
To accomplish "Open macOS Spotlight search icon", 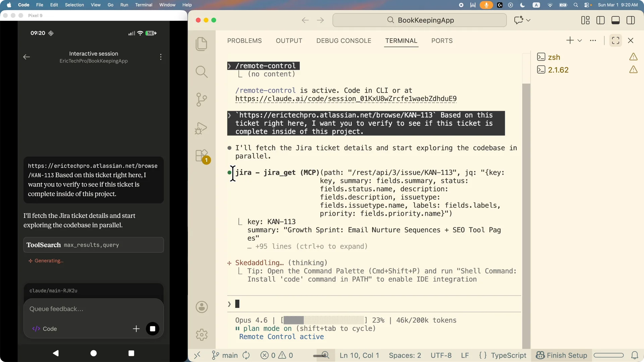I will [x=576, y=5].
